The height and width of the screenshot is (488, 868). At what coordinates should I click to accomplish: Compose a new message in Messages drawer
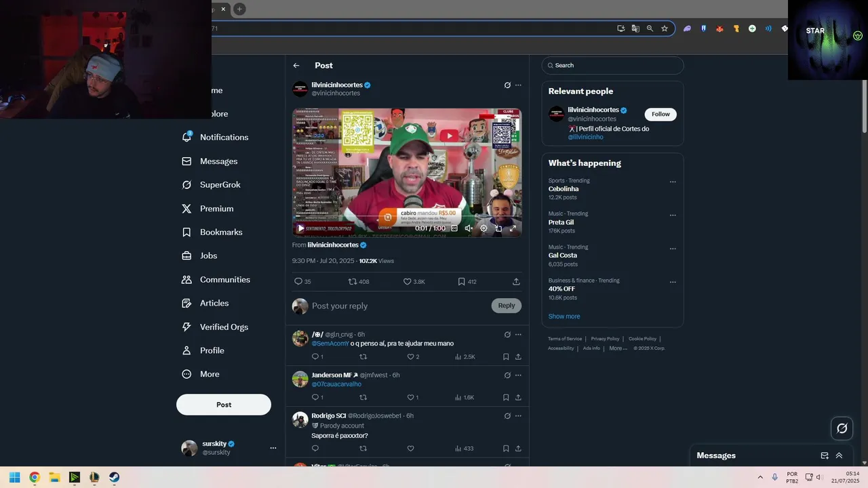point(825,455)
